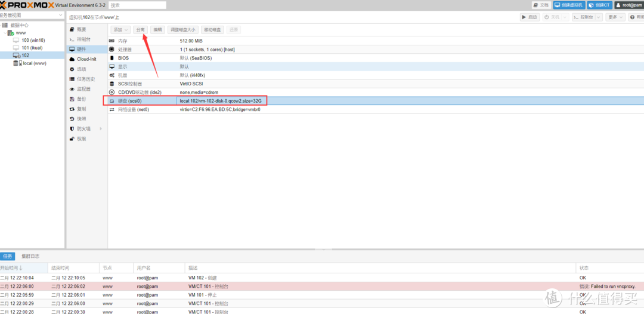
Task: Open the 概要 (Summary) icon in VM menu
Action: tap(72, 29)
